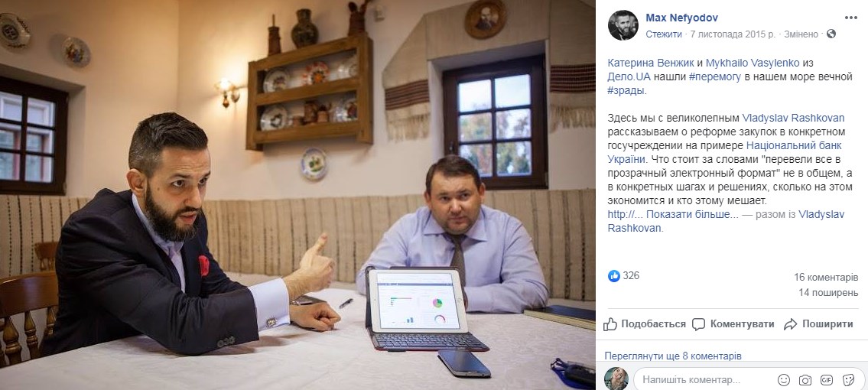Follow the author via Стежити link
Viewport: 868px width, 390px height.
click(x=664, y=34)
